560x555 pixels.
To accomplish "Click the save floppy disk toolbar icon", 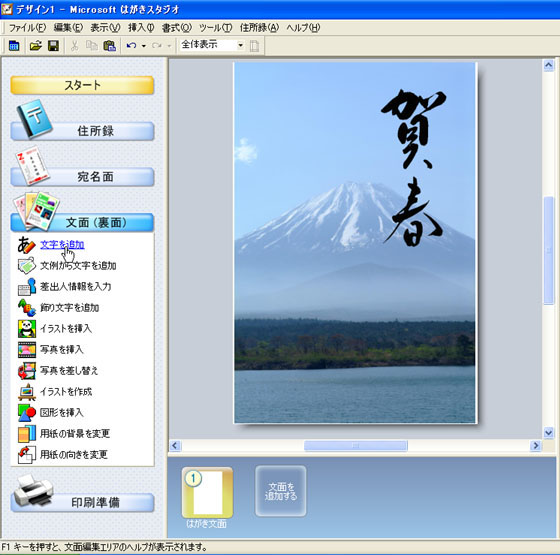I will 54,46.
